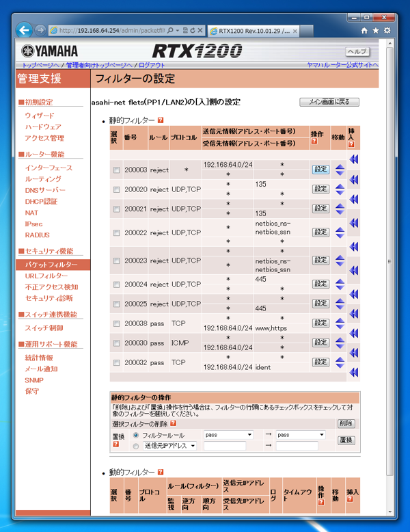
Task: Open the first pass rule dropdown
Action: tap(228, 435)
